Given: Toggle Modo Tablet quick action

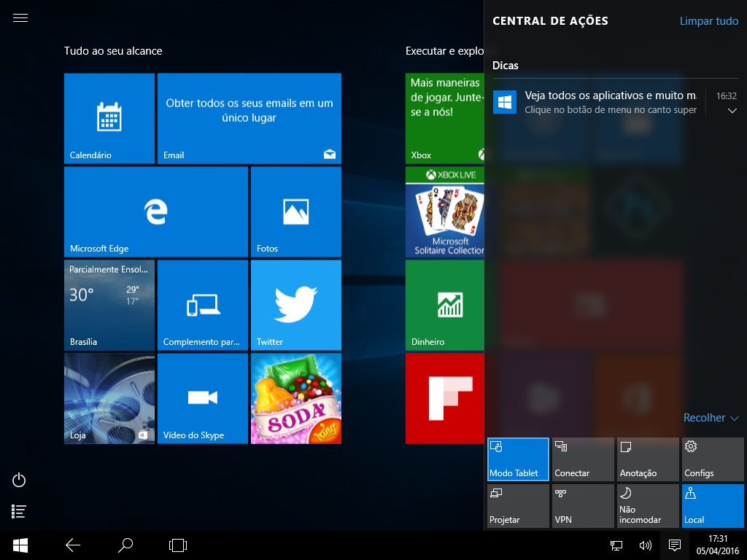Looking at the screenshot, I should click(x=518, y=459).
